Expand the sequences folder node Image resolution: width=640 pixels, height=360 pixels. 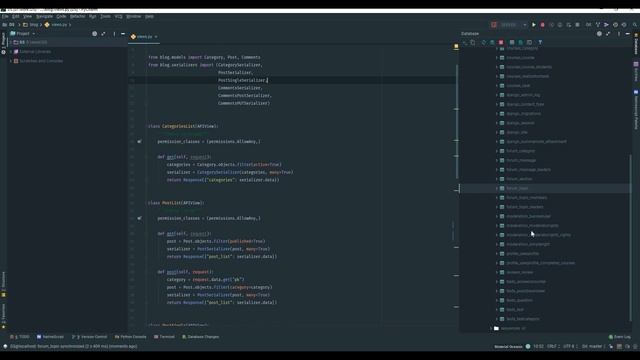coord(491,329)
